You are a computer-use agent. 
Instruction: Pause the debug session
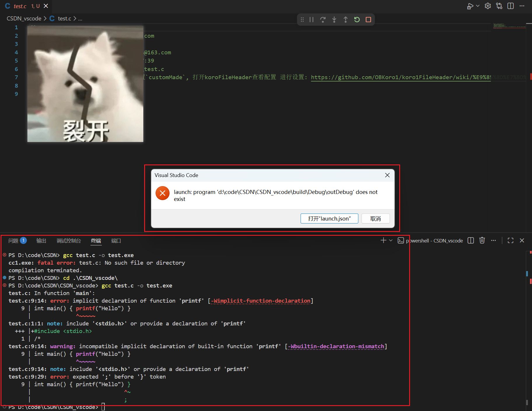pos(311,20)
